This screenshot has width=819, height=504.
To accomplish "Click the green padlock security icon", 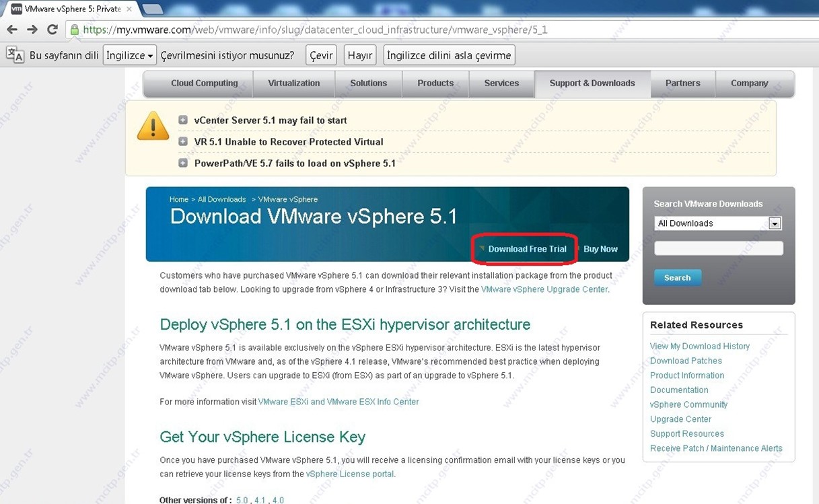I will coord(75,30).
